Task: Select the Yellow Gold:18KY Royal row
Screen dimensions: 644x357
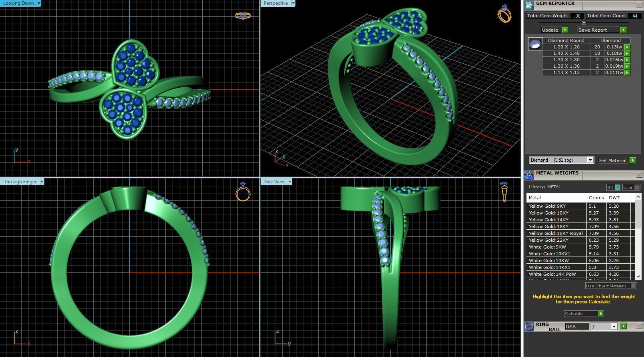Action: [580, 233]
